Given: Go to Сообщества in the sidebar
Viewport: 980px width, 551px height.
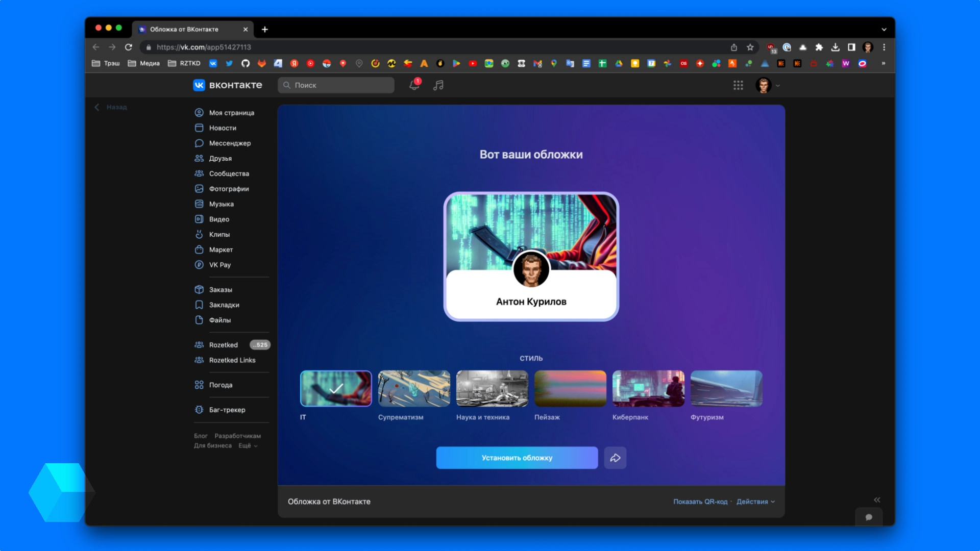Looking at the screenshot, I should (229, 173).
